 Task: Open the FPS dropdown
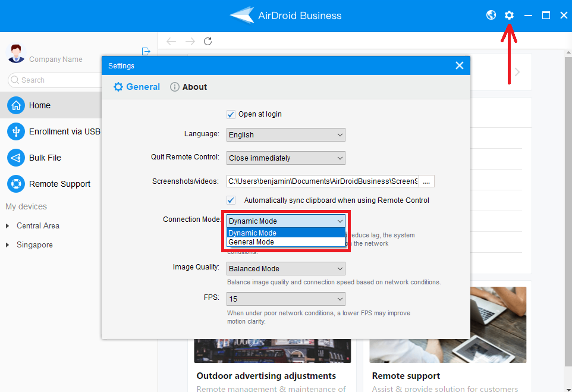coord(285,299)
